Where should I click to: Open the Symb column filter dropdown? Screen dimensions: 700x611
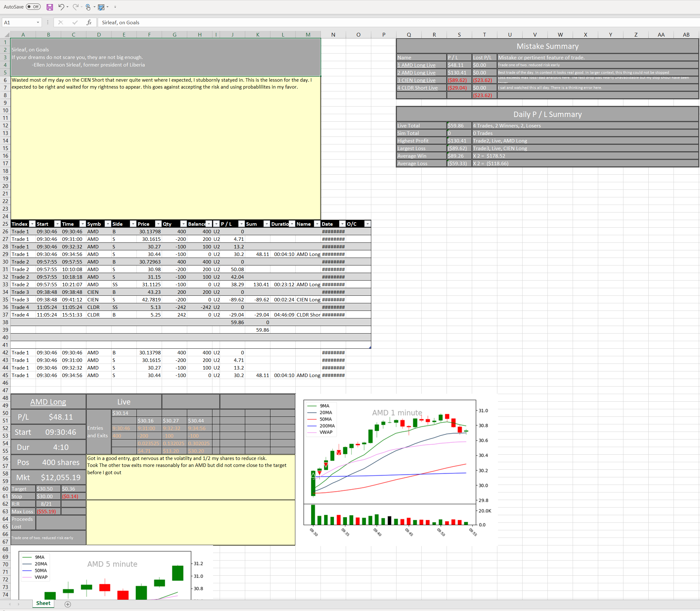coord(108,224)
